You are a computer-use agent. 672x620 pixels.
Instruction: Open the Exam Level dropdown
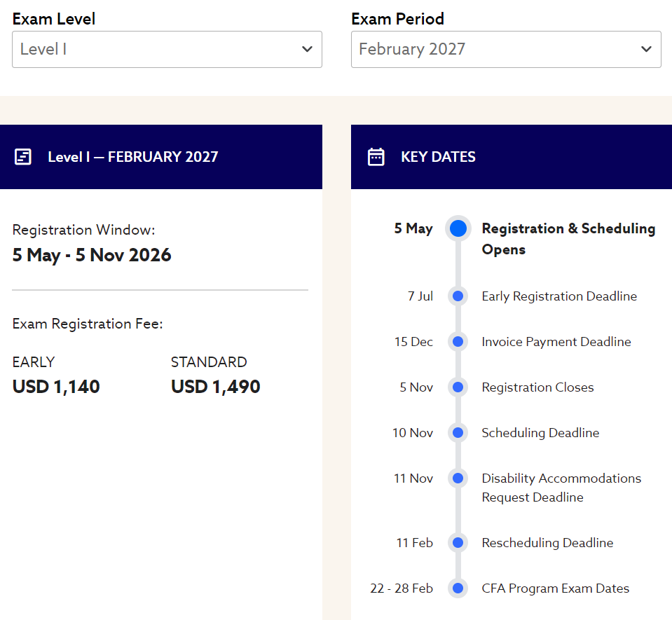(x=167, y=49)
